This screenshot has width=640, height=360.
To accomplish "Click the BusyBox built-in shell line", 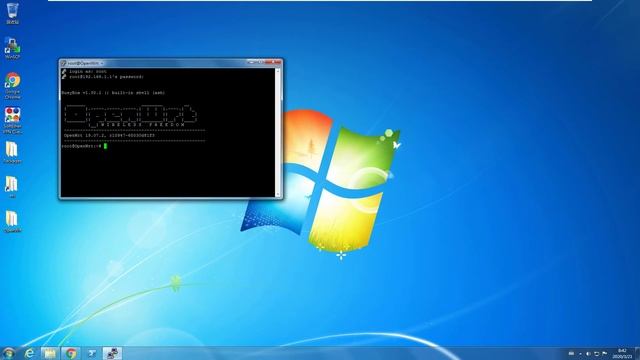I will pyautogui.click(x=113, y=93).
